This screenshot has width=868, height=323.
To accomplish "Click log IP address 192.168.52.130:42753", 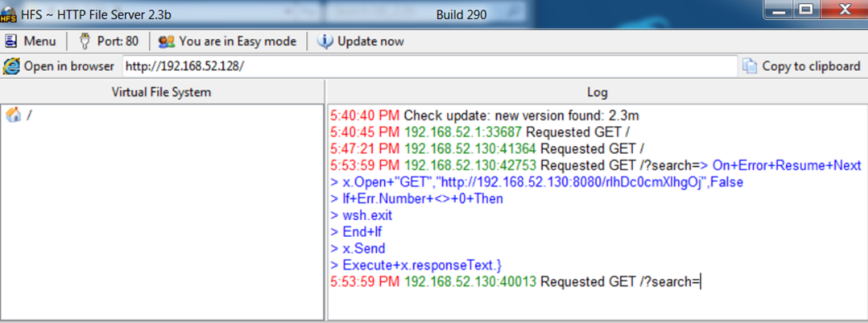I will (470, 166).
